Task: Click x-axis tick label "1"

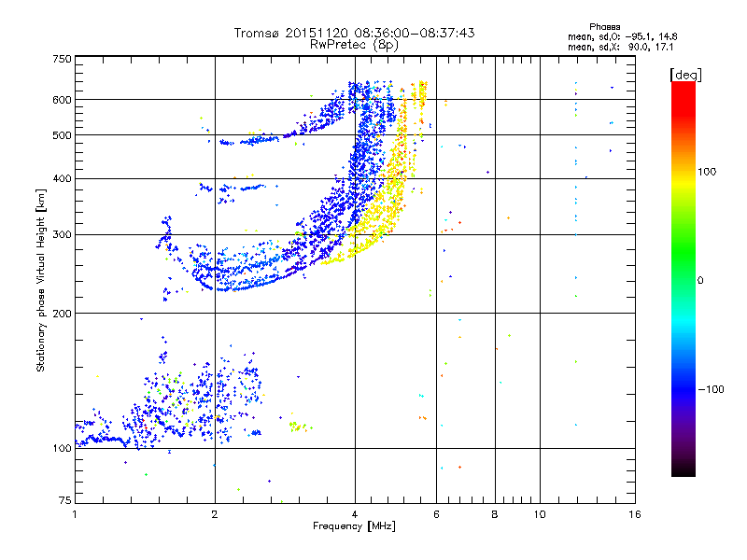Action: pyautogui.click(x=75, y=514)
